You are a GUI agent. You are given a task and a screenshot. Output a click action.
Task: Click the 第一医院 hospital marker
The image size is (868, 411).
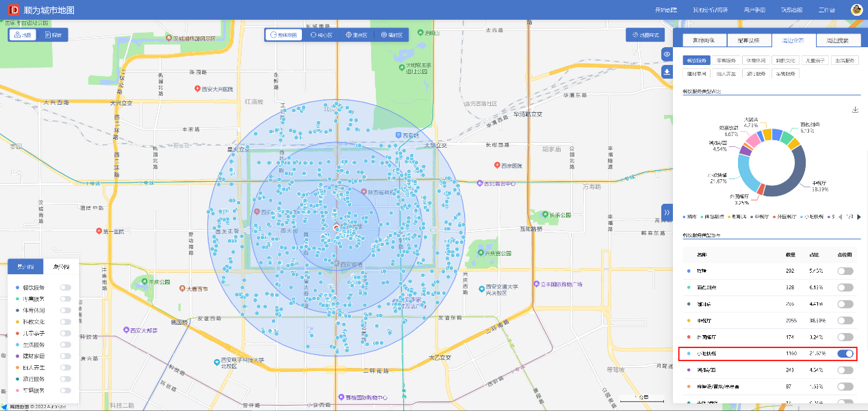pos(99,231)
